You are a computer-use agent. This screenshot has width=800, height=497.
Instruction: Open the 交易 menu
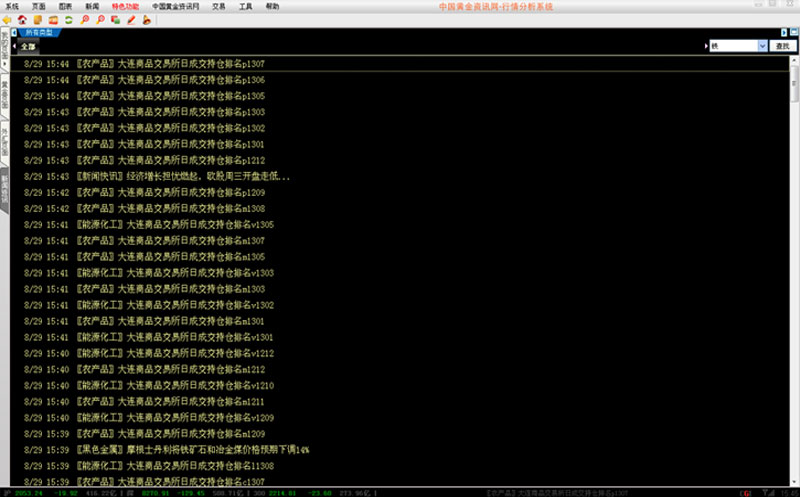point(218,6)
